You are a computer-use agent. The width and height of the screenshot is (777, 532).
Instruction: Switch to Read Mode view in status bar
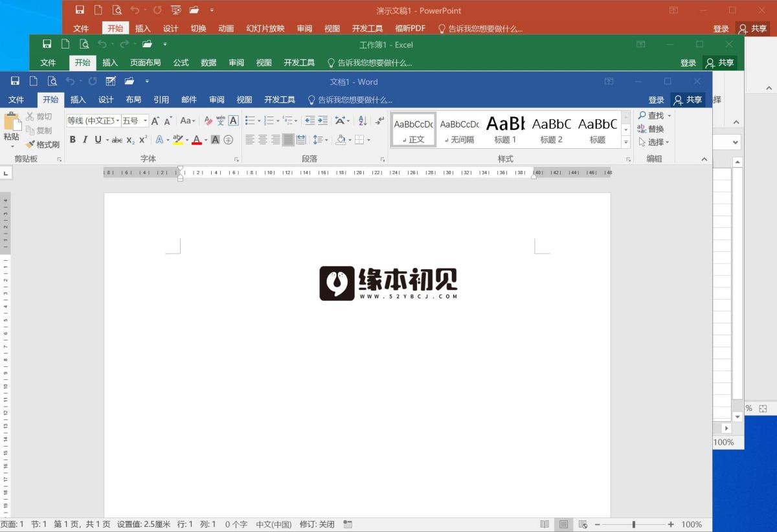tap(545, 524)
